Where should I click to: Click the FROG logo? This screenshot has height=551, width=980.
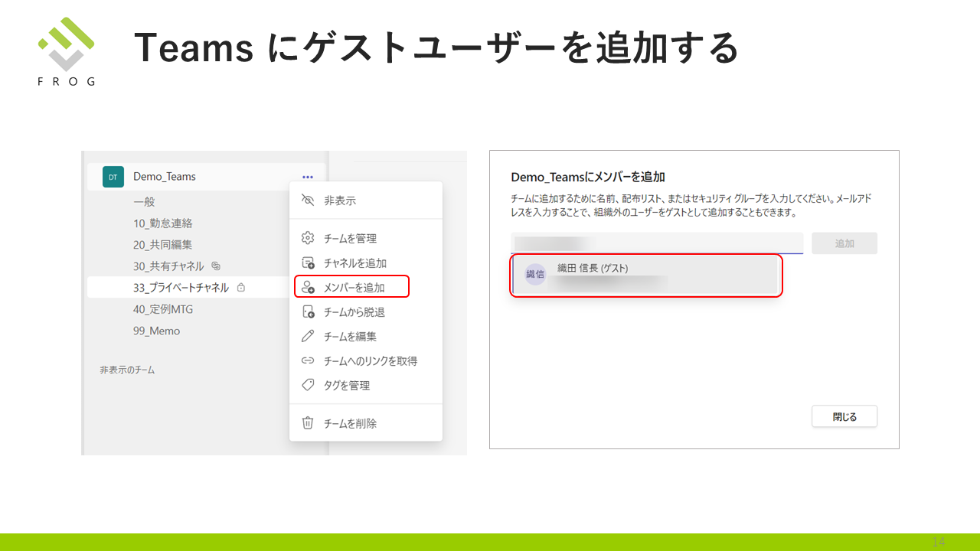pos(67,51)
